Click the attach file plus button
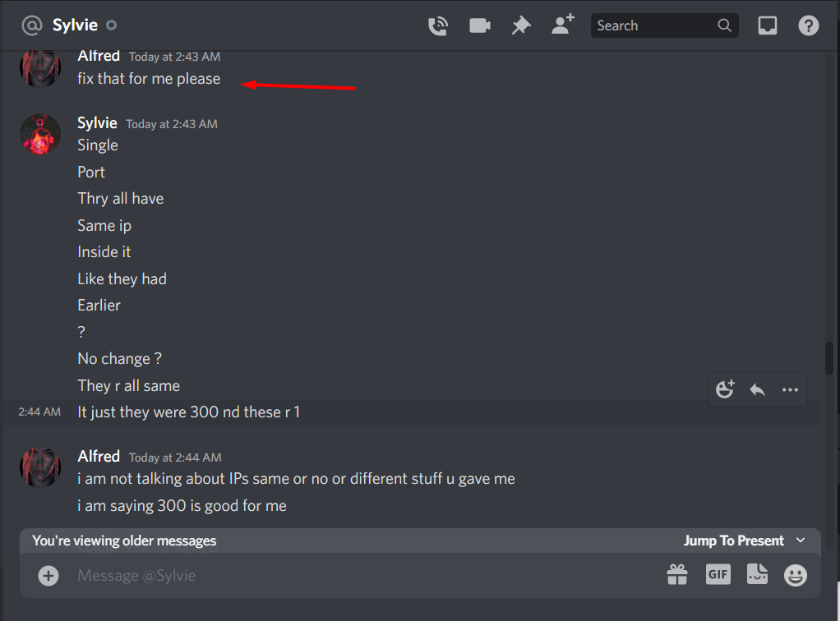The image size is (840, 621). (x=48, y=576)
